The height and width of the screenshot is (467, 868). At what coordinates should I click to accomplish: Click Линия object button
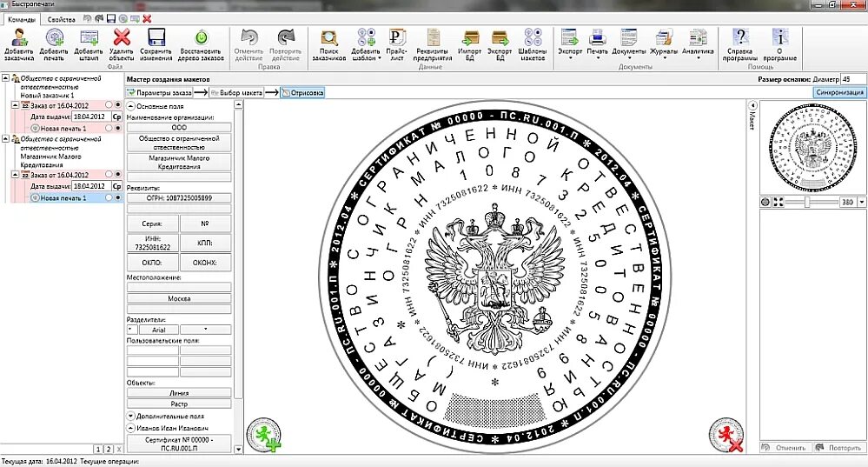[179, 393]
